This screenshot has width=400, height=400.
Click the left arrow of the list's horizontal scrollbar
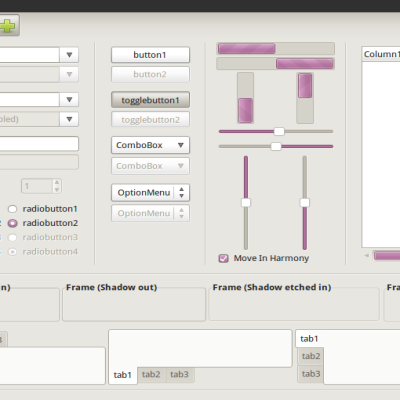[367, 255]
